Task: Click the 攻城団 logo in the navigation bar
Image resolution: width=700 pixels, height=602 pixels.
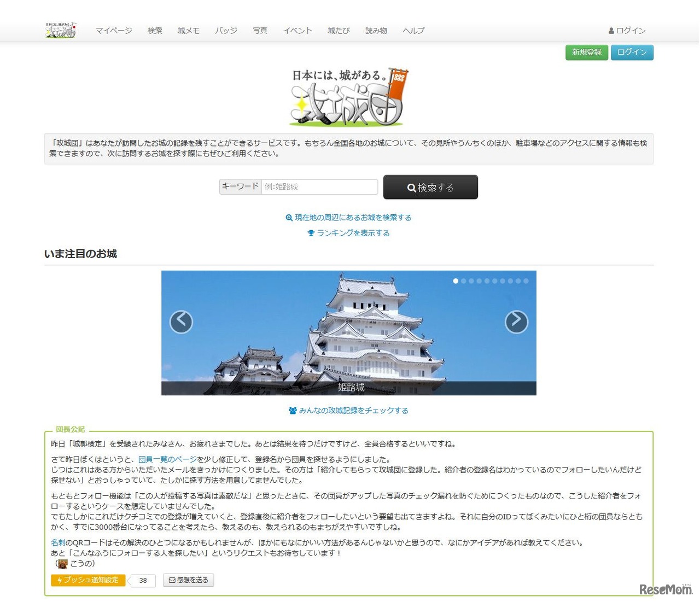Action: pos(60,30)
